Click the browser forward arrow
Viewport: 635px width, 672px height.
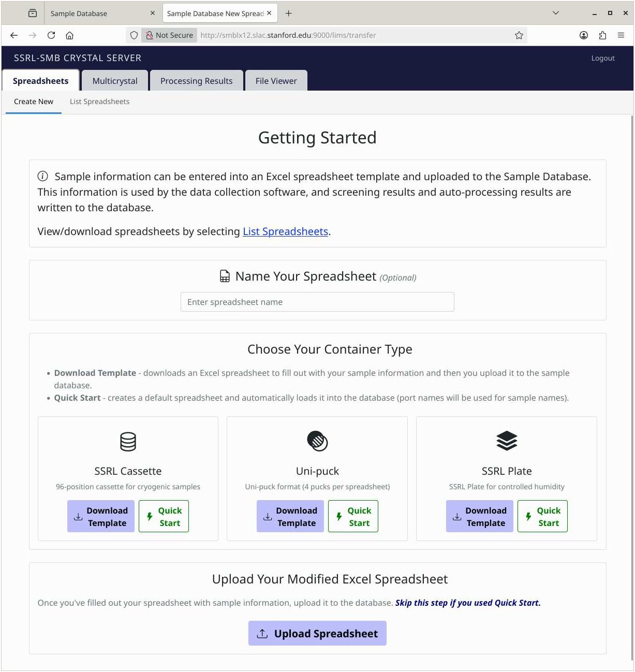pyautogui.click(x=33, y=35)
